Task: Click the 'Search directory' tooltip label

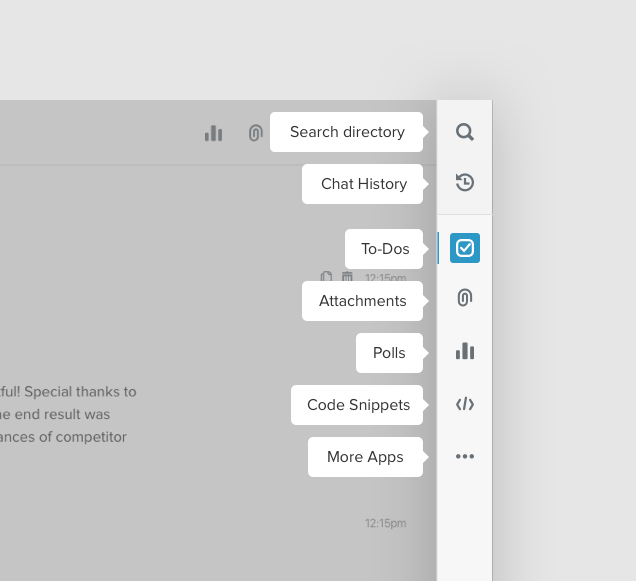Action: (x=347, y=132)
